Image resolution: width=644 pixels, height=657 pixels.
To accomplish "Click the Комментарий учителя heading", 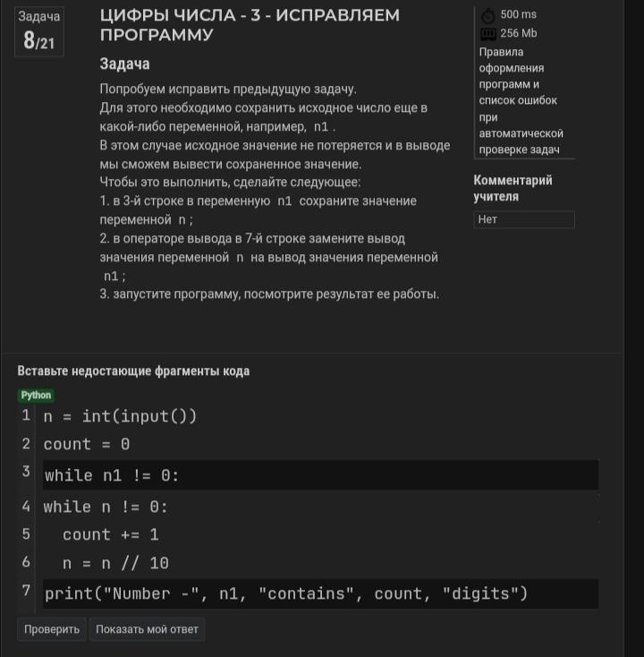I will (x=513, y=188).
